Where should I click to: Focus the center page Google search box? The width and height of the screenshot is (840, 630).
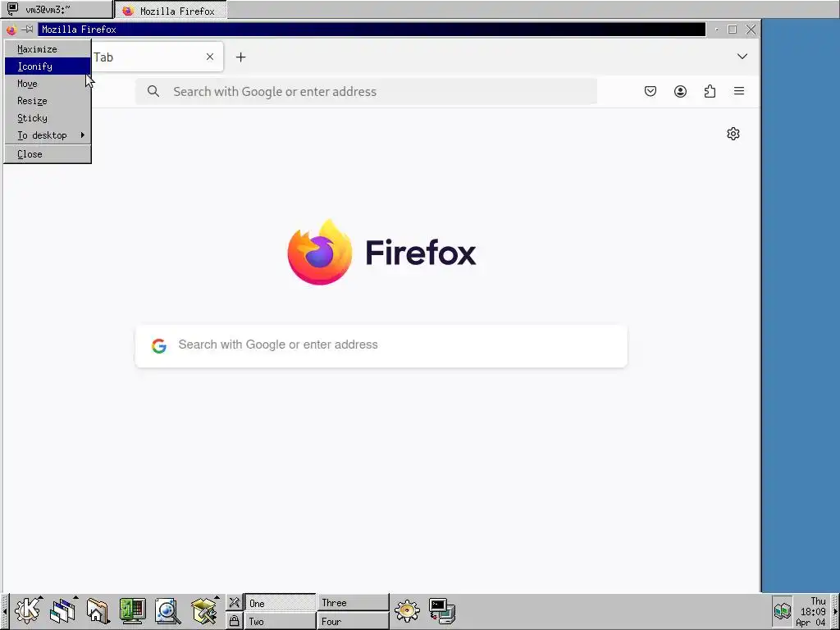381,345
